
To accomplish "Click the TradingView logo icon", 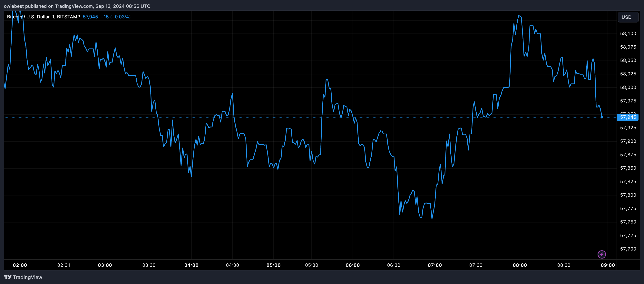I will coord(8,277).
